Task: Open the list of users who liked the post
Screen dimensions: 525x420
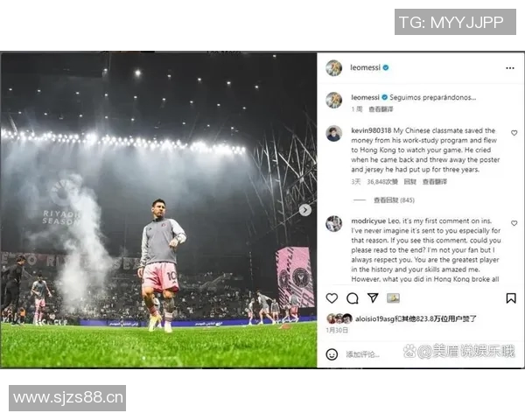Action: (x=415, y=318)
